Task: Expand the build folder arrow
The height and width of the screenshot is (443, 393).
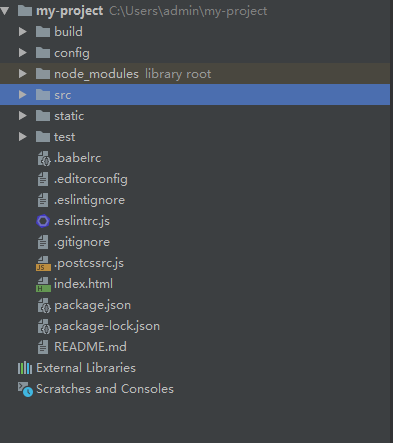Action: pos(23,32)
